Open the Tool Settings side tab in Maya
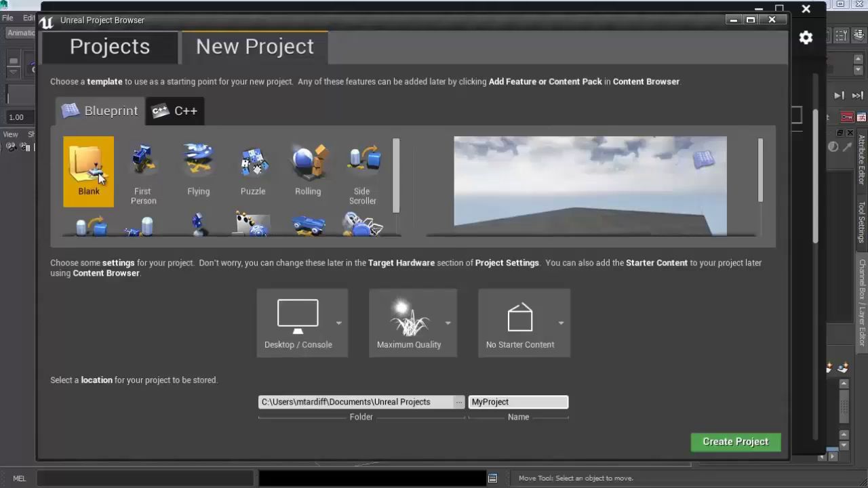Image resolution: width=868 pixels, height=488 pixels. (x=862, y=222)
